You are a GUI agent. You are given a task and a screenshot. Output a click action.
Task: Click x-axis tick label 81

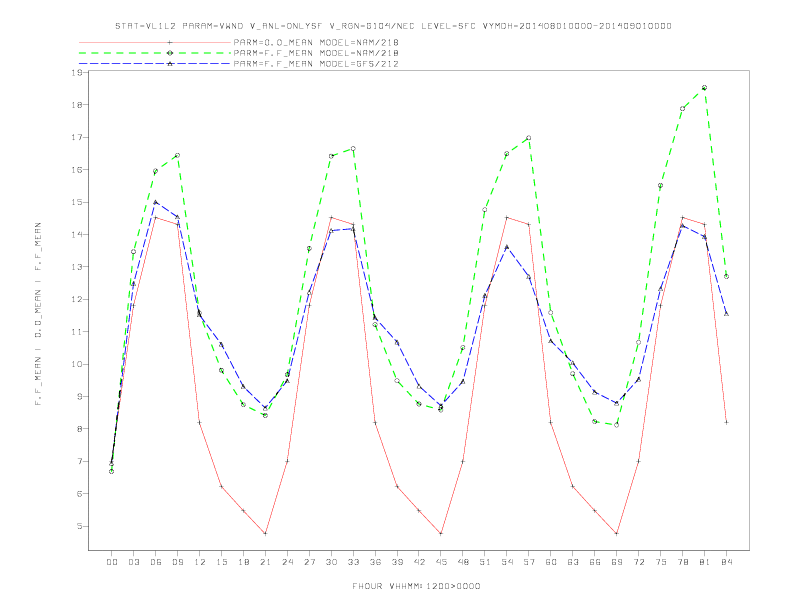tap(705, 562)
